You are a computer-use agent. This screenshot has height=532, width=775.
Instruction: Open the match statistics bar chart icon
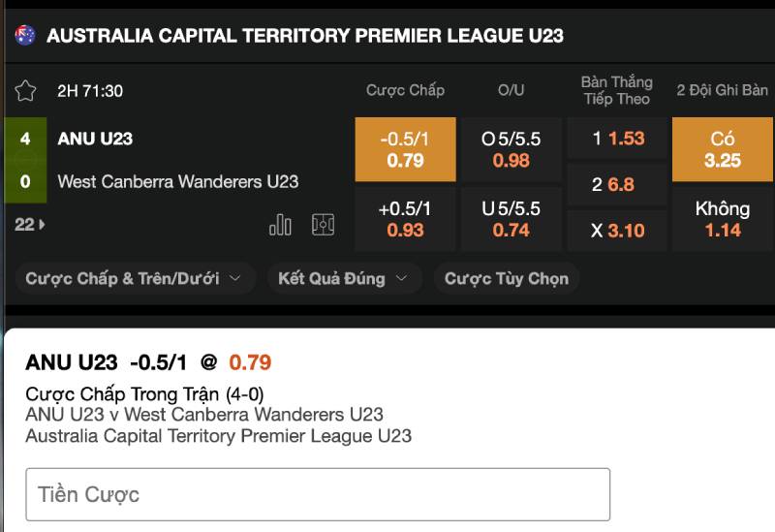(x=280, y=225)
